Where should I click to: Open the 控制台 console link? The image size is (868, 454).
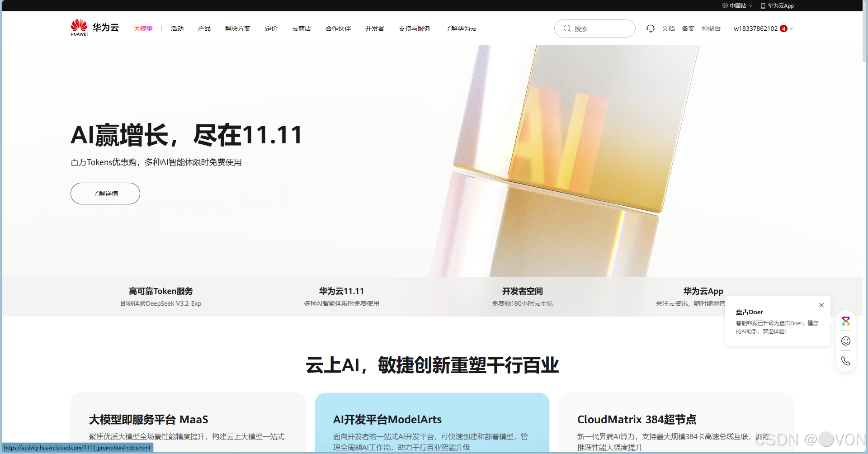[711, 28]
